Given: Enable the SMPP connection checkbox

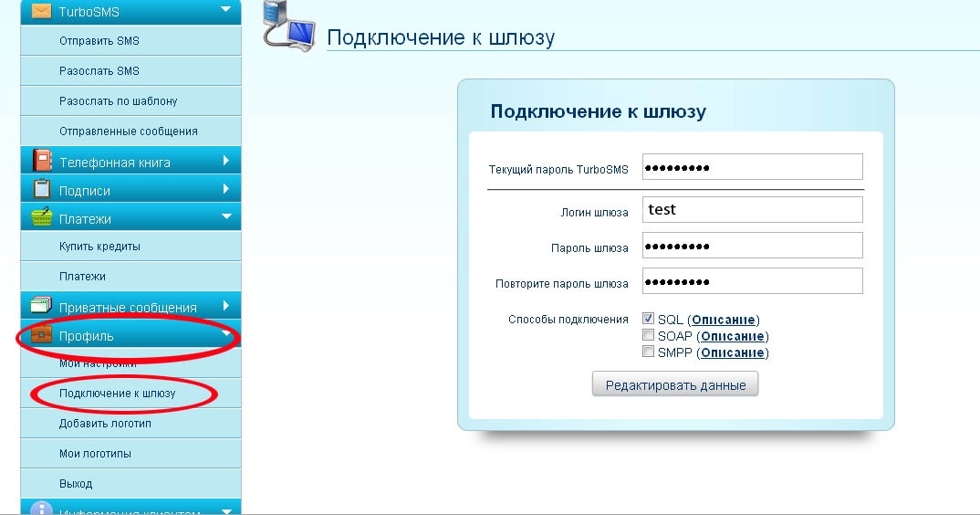Looking at the screenshot, I should point(648,352).
